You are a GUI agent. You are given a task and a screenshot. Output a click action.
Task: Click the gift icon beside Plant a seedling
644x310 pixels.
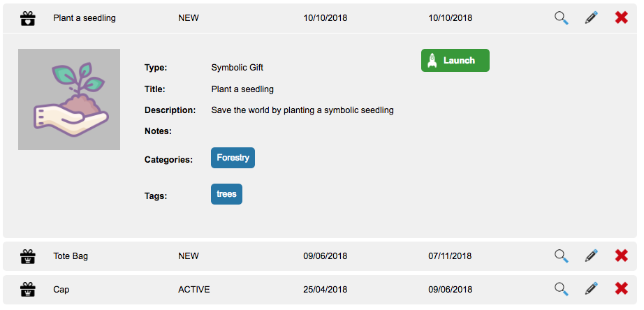coord(27,18)
